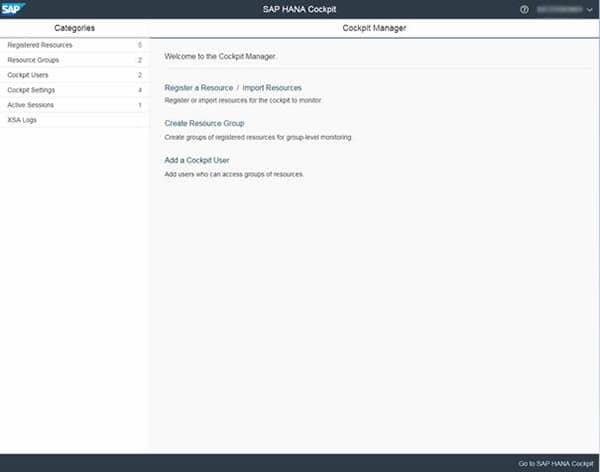Click the Active Sessions count number
This screenshot has width=600, height=472.
140,105
